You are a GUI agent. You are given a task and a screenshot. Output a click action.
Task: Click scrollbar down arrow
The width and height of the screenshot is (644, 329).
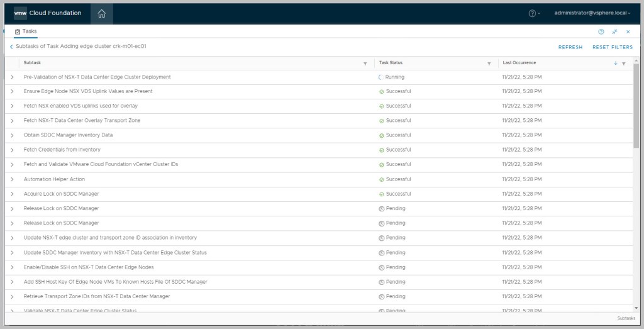coord(636,308)
